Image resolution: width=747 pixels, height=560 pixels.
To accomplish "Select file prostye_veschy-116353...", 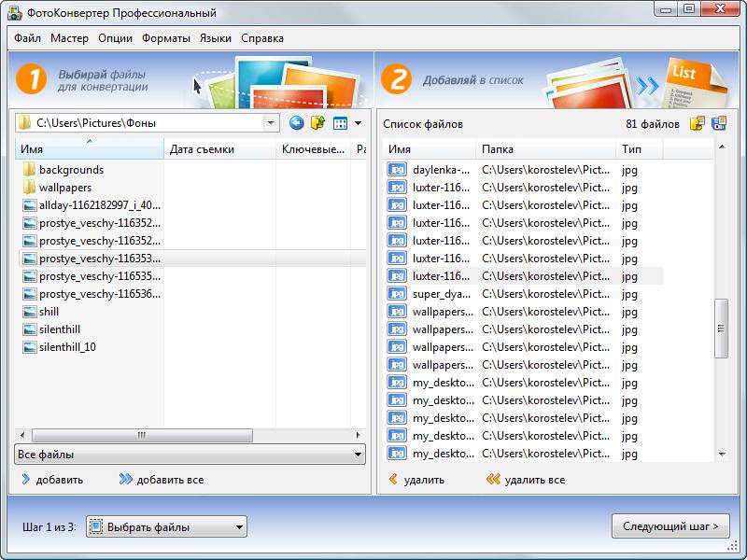I will 100,259.
